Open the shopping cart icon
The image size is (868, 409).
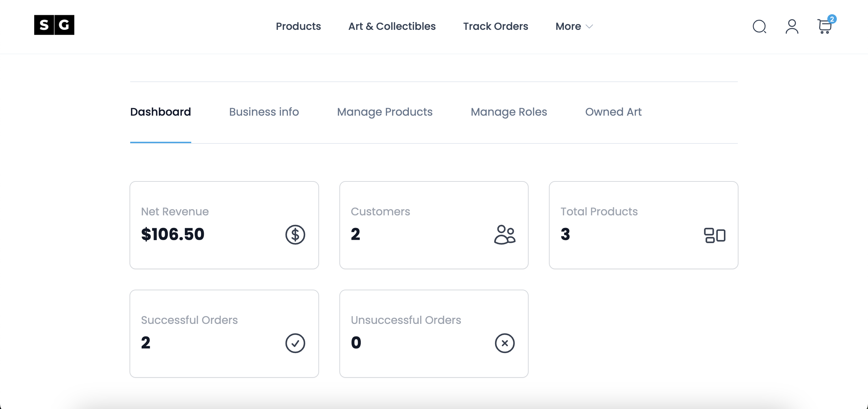[x=824, y=27]
